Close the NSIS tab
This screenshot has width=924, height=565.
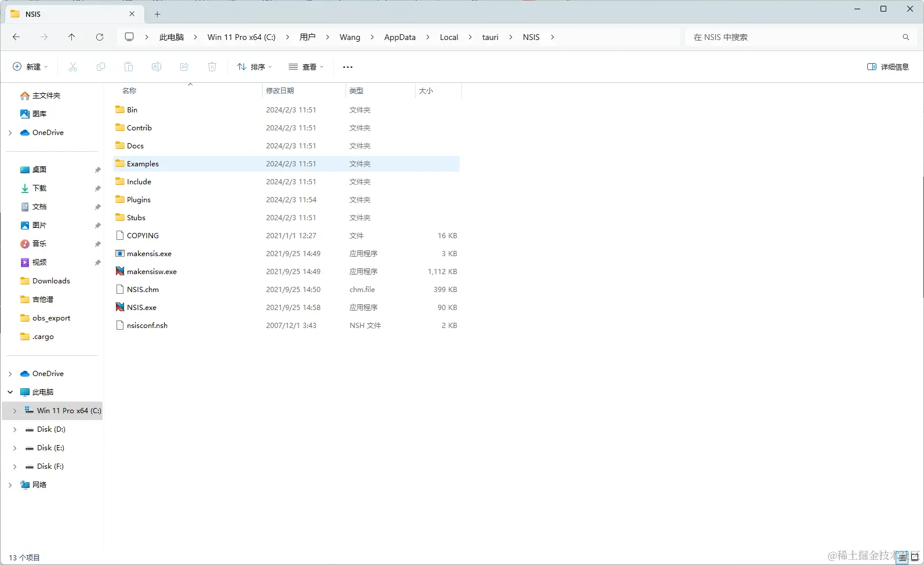[132, 14]
